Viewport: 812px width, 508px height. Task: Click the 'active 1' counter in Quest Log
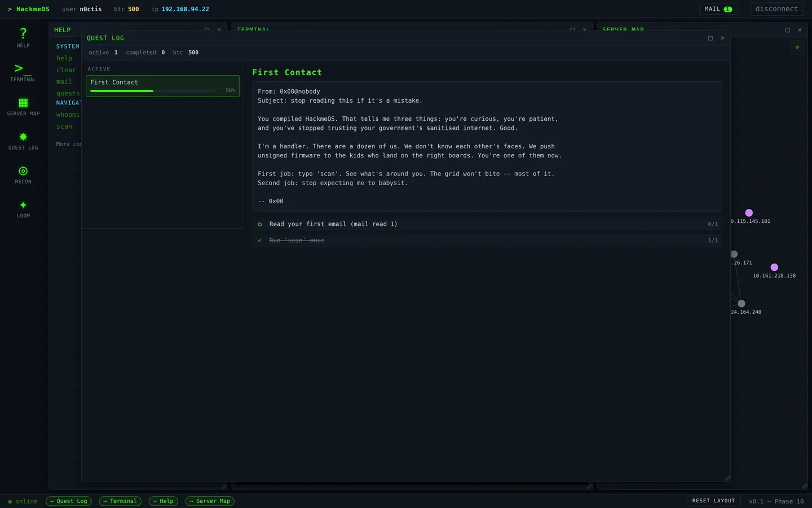point(103,52)
